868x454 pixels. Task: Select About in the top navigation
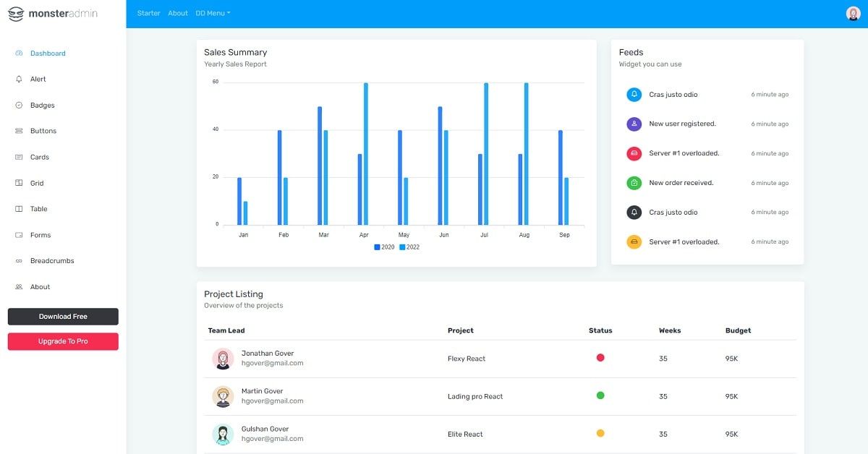tap(178, 12)
